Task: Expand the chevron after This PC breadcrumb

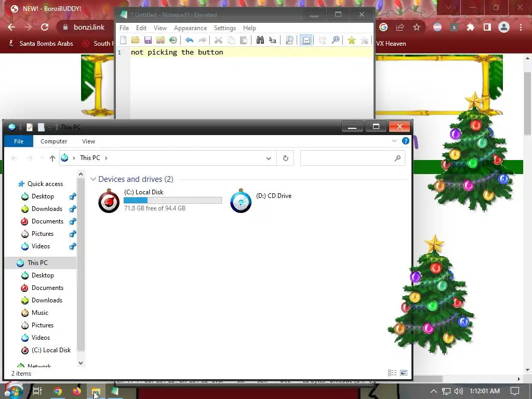Action: click(x=106, y=158)
